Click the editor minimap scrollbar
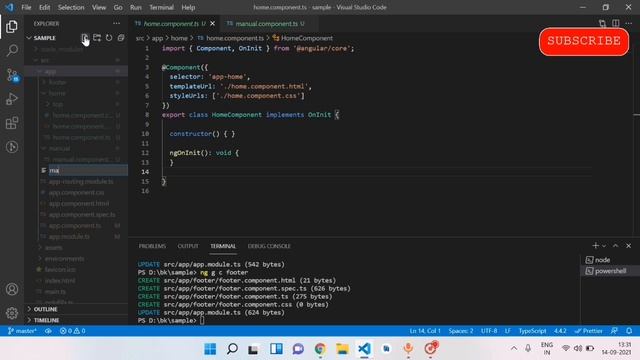Screen dimensions: 640x360 (637, 135)
